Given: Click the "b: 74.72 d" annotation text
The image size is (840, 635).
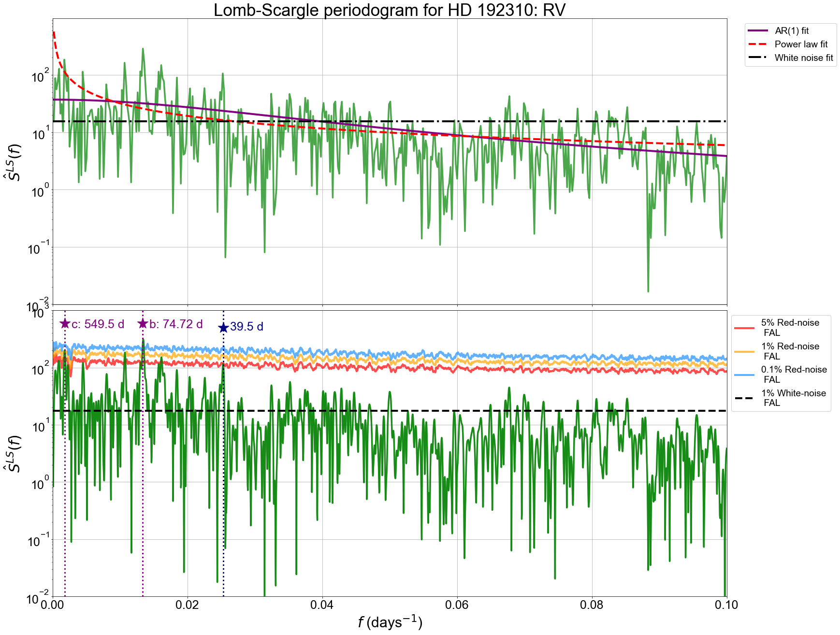Looking at the screenshot, I should pyautogui.click(x=176, y=324).
